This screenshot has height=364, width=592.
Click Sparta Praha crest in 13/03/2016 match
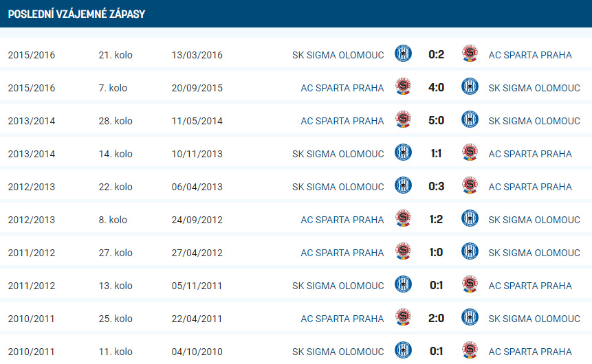click(470, 54)
